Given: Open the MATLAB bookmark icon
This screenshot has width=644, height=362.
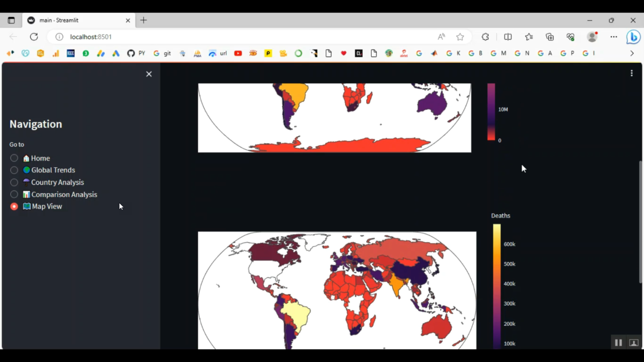Looking at the screenshot, I should tap(434, 53).
